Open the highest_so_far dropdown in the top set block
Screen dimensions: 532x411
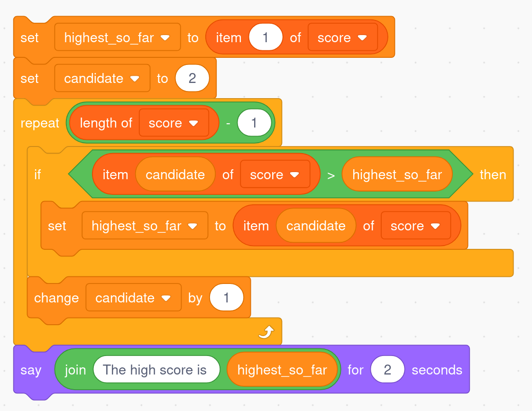(165, 38)
